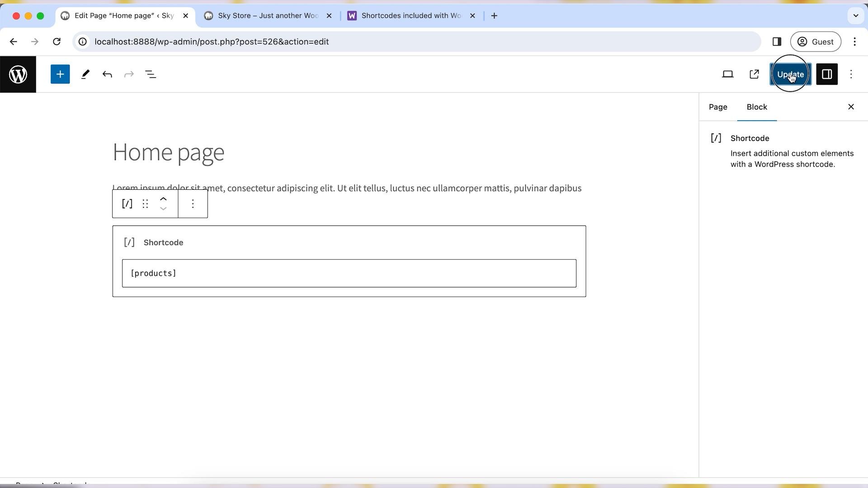Image resolution: width=868 pixels, height=488 pixels.
Task: Open the block inserter
Action: point(60,74)
